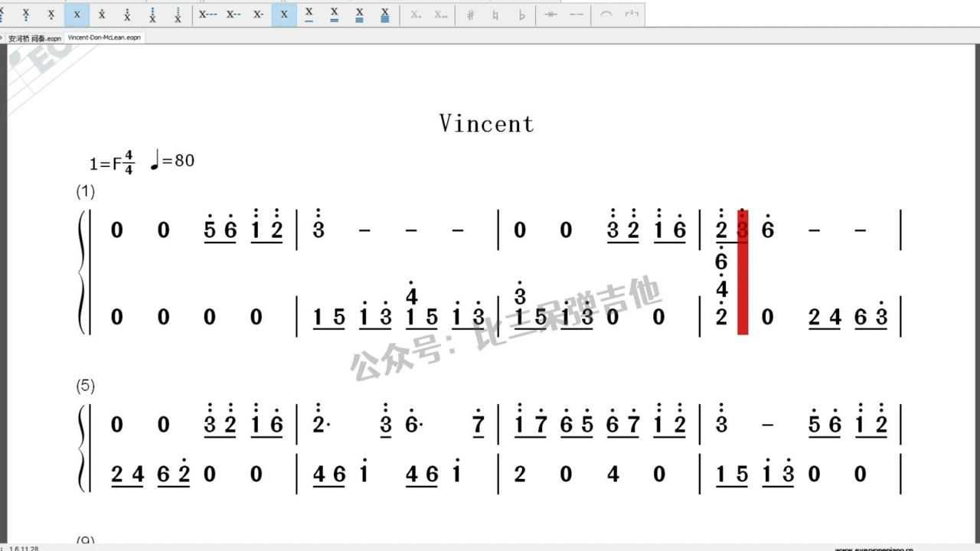Choose the half note X- duration icon

click(259, 15)
